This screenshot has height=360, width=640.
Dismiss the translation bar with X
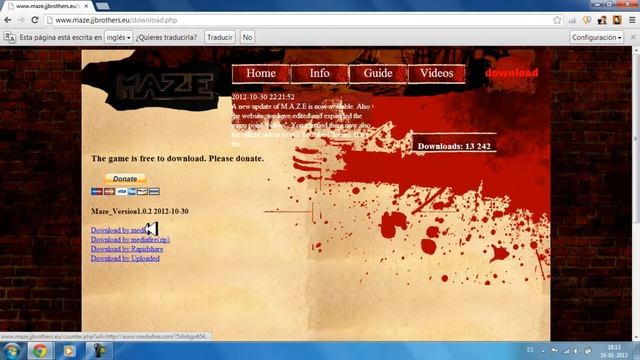[x=633, y=37]
